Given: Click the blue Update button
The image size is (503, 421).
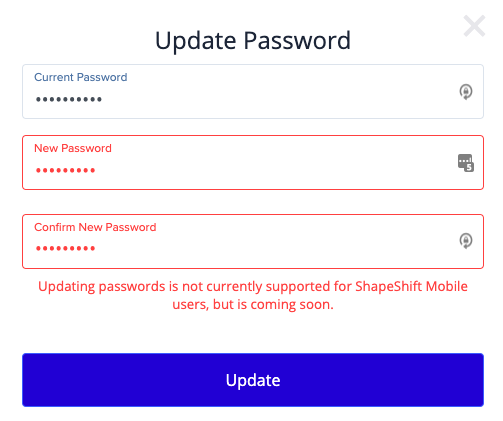Looking at the screenshot, I should [253, 380].
